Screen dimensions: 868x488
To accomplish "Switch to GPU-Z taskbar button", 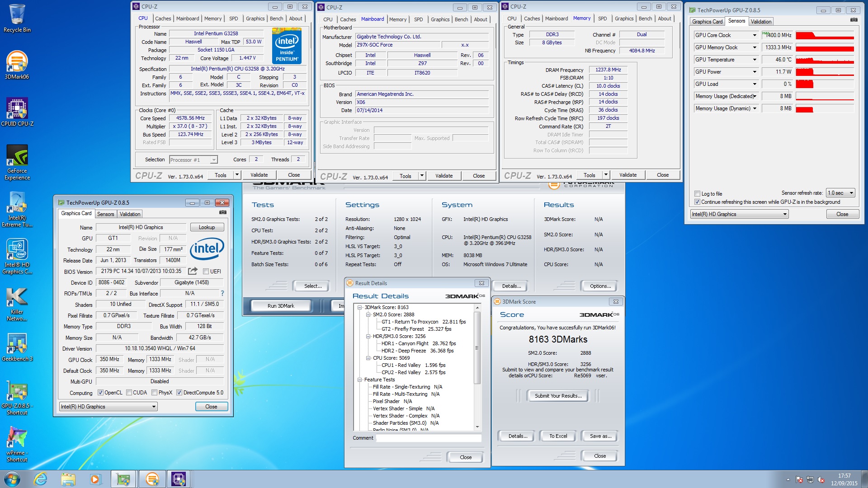I will tap(123, 479).
